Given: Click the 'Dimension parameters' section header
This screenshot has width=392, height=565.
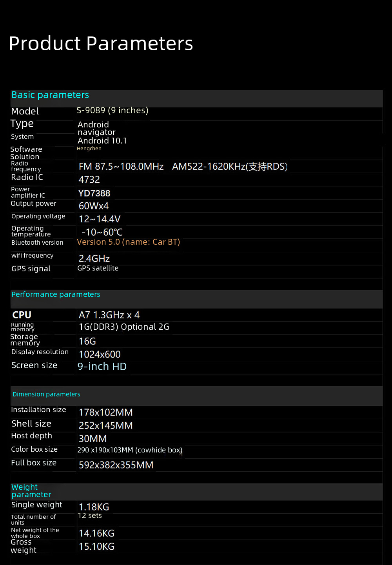Looking at the screenshot, I should pos(46,394).
